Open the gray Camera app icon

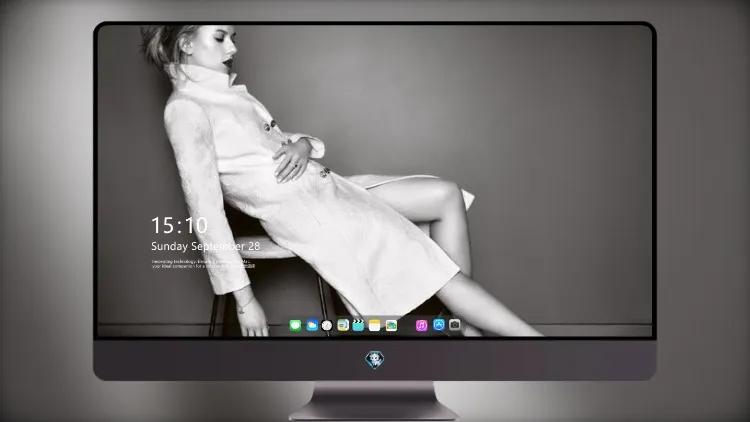coord(455,325)
